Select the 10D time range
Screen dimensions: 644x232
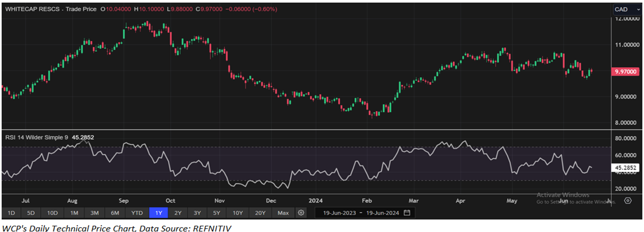click(52, 213)
